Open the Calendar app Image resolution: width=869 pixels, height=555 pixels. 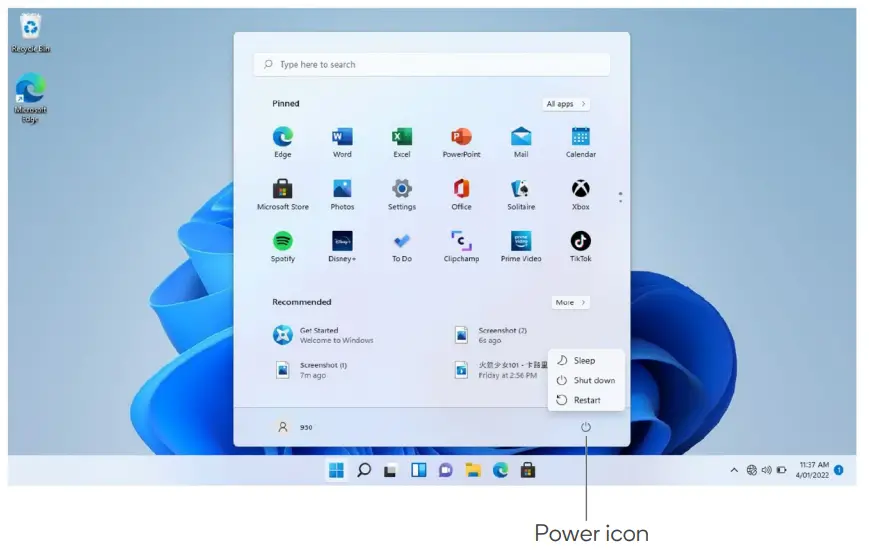coord(581,142)
